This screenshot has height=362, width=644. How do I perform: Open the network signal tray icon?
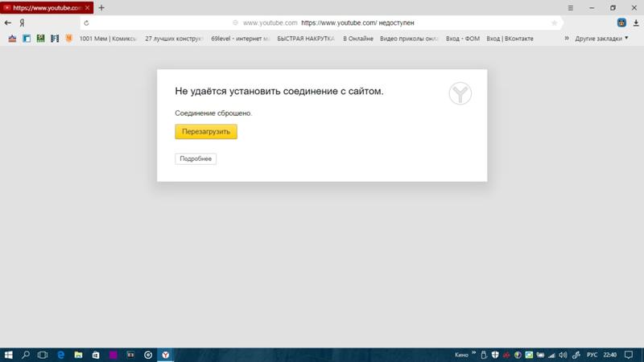551,355
